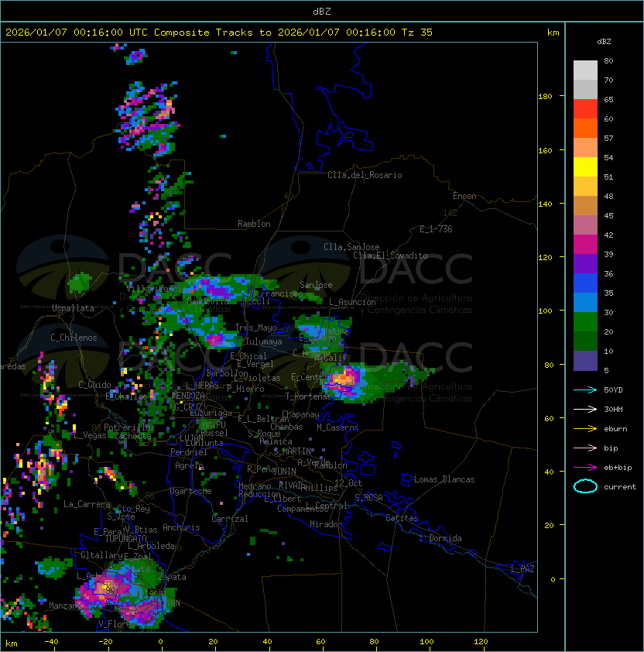Click the 'Zapata' map label

(x=172, y=577)
